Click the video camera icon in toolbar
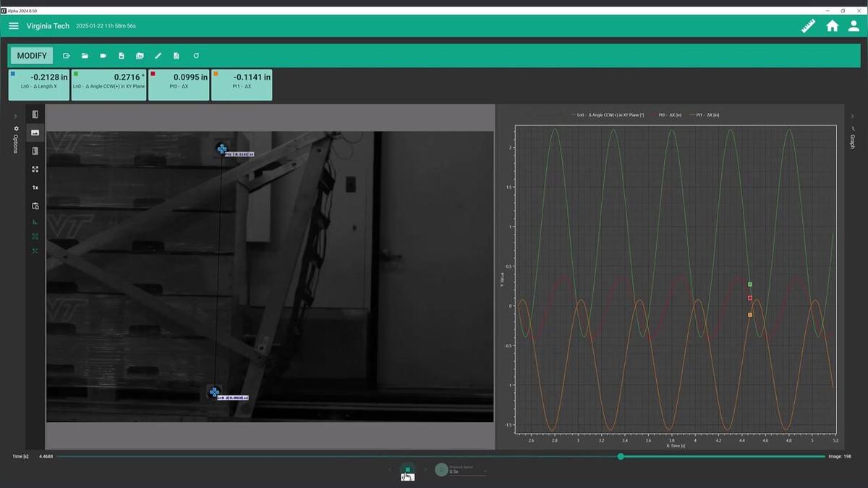The height and width of the screenshot is (488, 868). coord(103,56)
